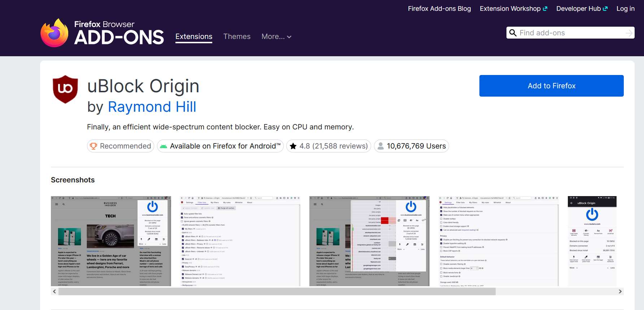This screenshot has height=310, width=644.
Task: Click the Firefox Browser Add-ons logo
Action: [x=102, y=33]
